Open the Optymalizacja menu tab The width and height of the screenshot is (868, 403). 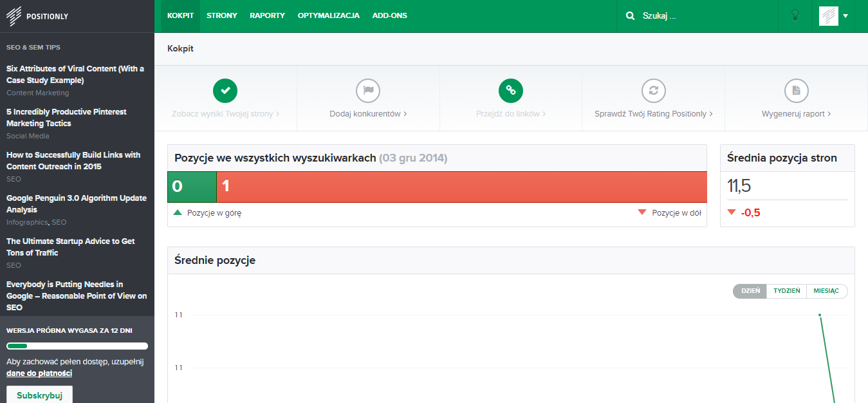click(x=329, y=15)
